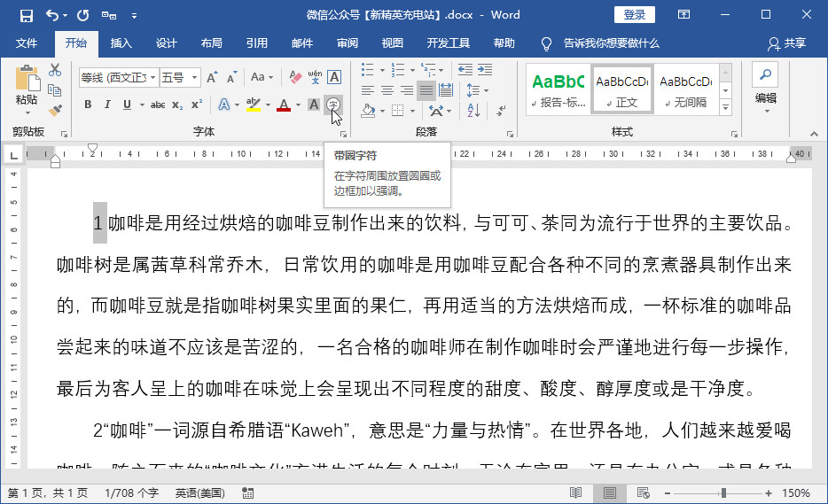The width and height of the screenshot is (828, 504).
Task: Increase font size with the grow font icon
Action: point(212,78)
